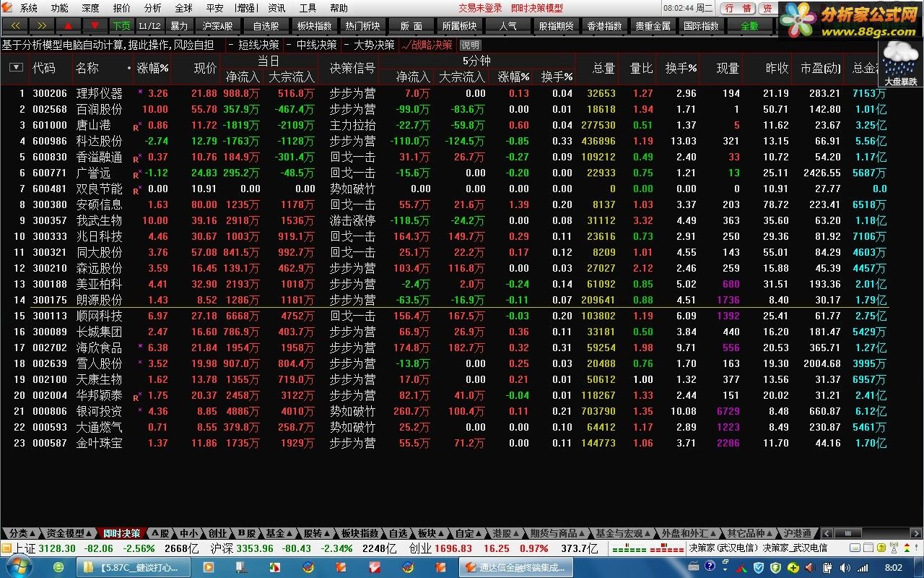924x578 pixels.
Task: Click the red down triangle toolbar button
Action: point(95,25)
